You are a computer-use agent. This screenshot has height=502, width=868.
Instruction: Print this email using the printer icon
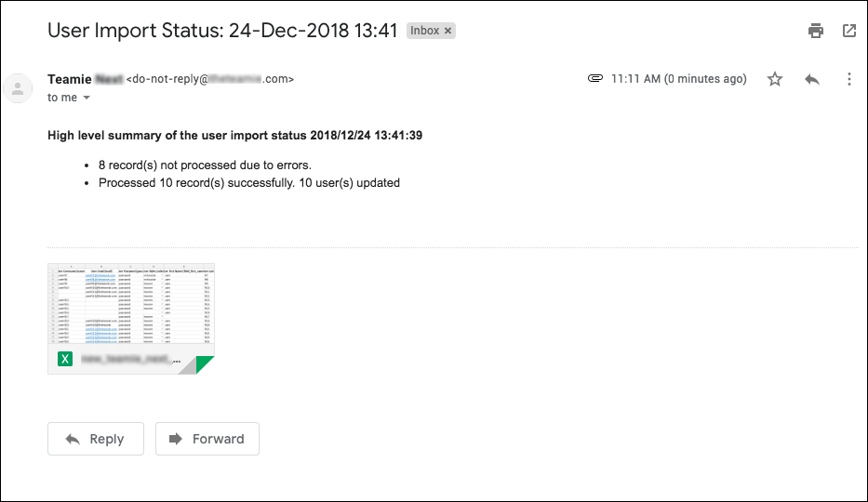point(815,31)
